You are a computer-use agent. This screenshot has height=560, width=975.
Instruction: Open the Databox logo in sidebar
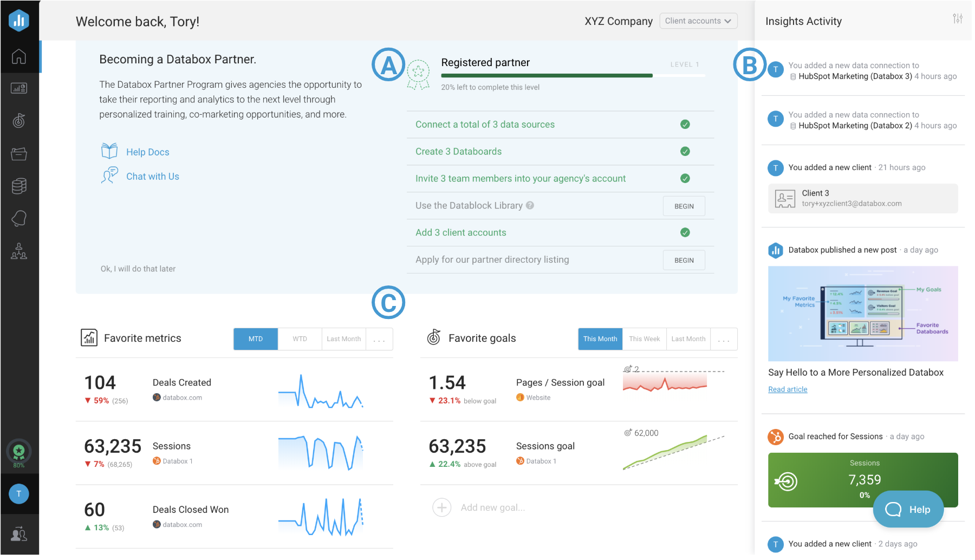pyautogui.click(x=19, y=21)
